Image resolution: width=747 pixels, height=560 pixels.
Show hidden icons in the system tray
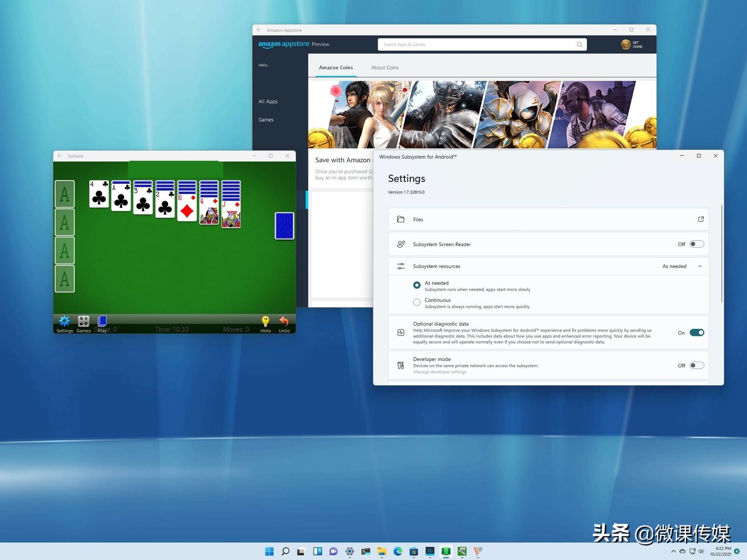click(673, 551)
